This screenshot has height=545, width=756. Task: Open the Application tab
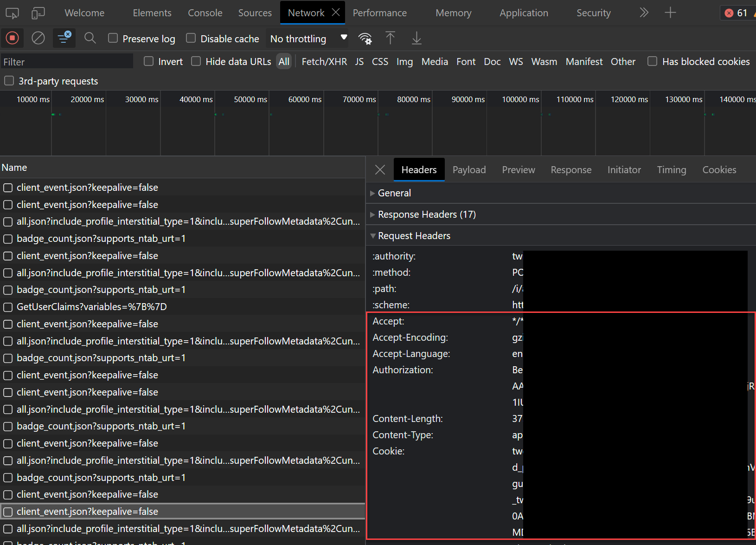524,13
